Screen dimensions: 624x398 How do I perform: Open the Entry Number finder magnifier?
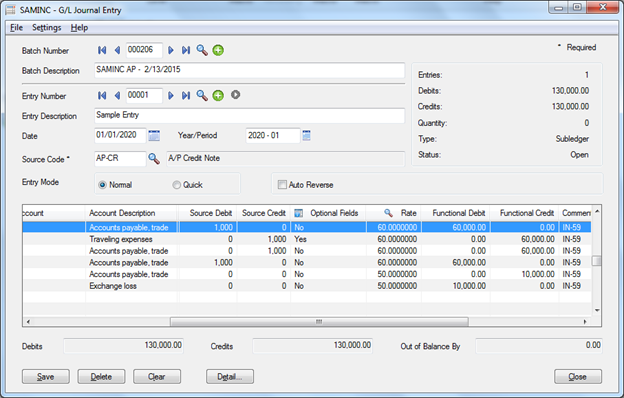pos(202,96)
